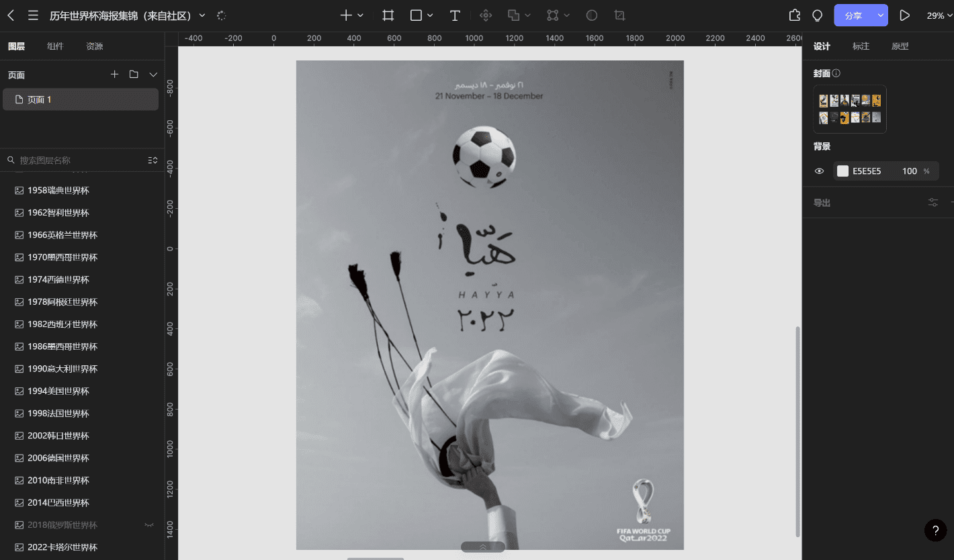
Task: Switch to the 图层 layers tab
Action: [x=16, y=46]
